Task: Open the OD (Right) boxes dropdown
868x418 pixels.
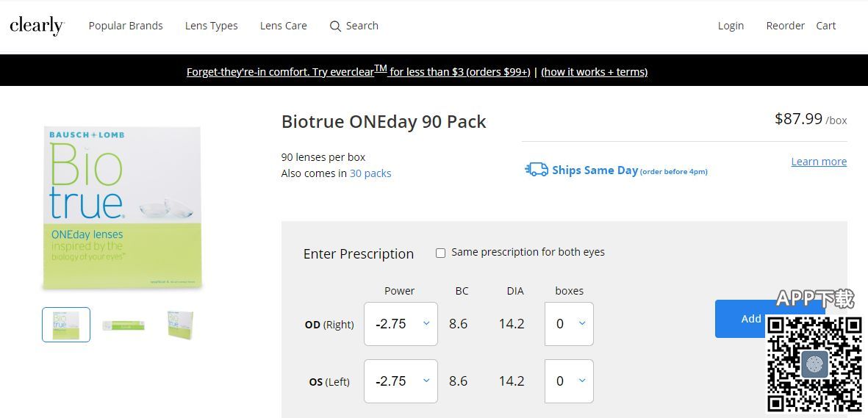Action: [569, 324]
